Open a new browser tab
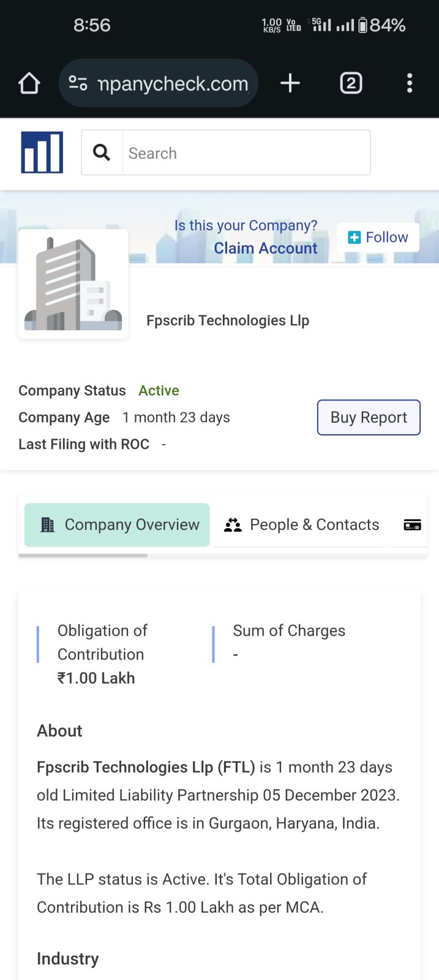Viewport: 439px width, 980px height. tap(290, 83)
